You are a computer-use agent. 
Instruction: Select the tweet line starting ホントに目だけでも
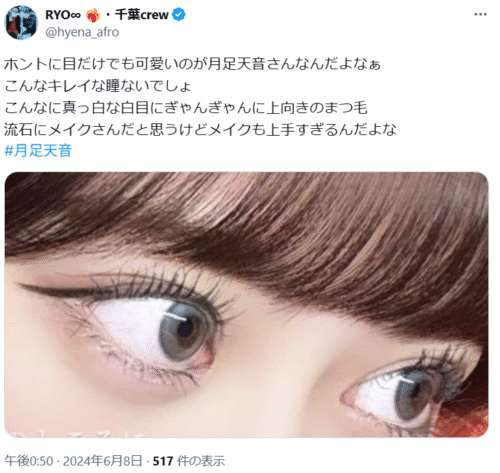192,64
